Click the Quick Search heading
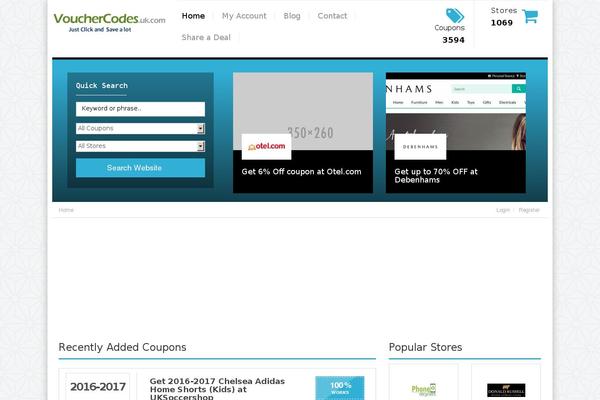The width and height of the screenshot is (600, 400). tap(102, 85)
